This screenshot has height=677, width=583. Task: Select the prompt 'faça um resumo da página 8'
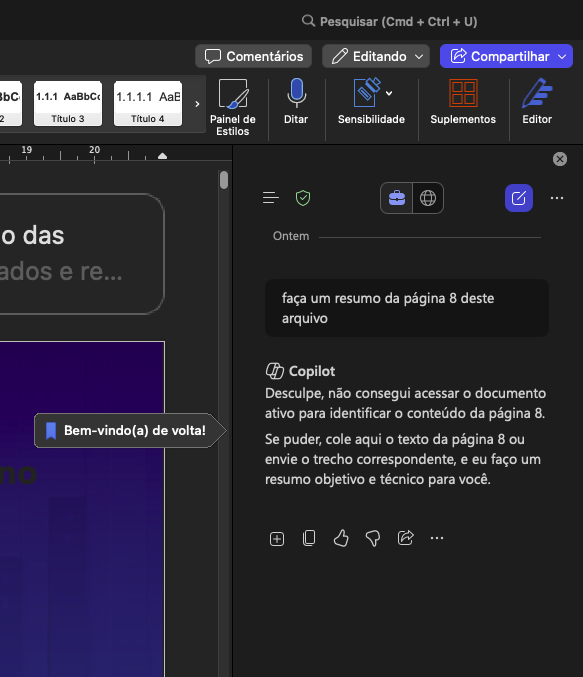(x=407, y=308)
